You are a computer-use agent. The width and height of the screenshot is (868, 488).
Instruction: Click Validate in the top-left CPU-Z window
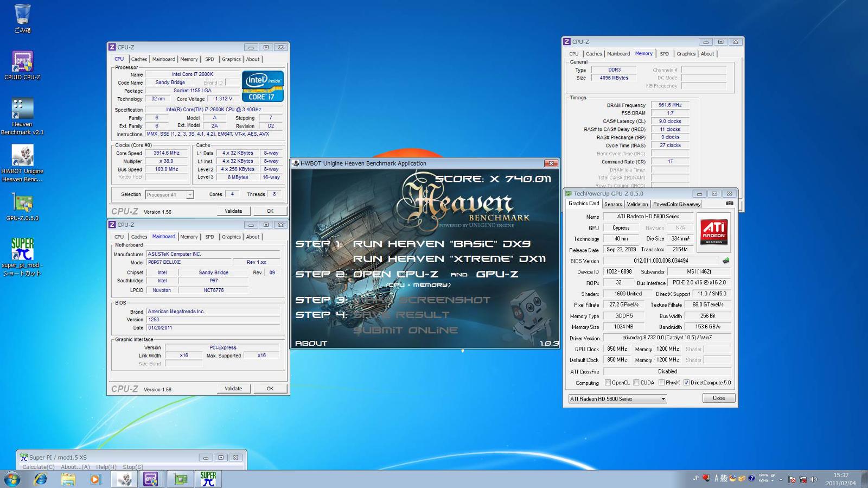pyautogui.click(x=234, y=211)
